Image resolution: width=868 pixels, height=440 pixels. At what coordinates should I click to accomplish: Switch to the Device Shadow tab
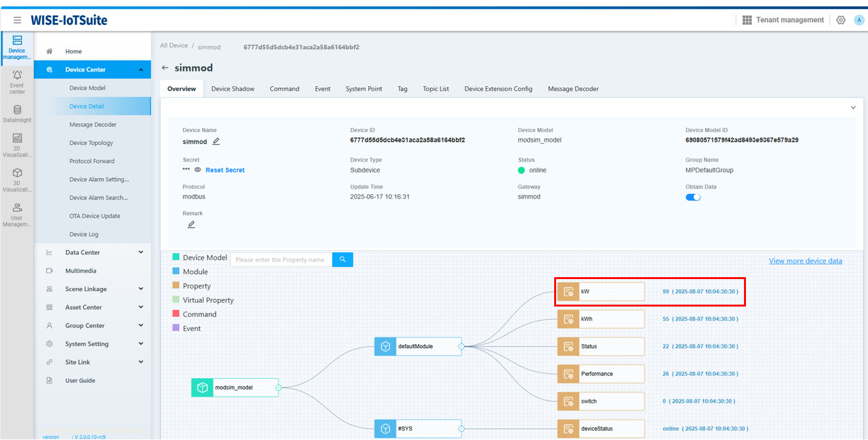coord(233,89)
